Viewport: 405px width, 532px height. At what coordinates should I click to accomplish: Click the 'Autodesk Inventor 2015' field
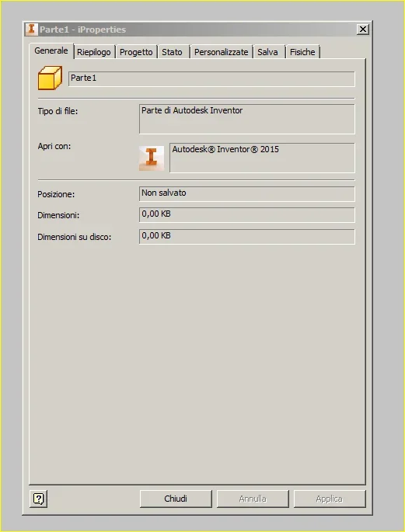coord(262,158)
